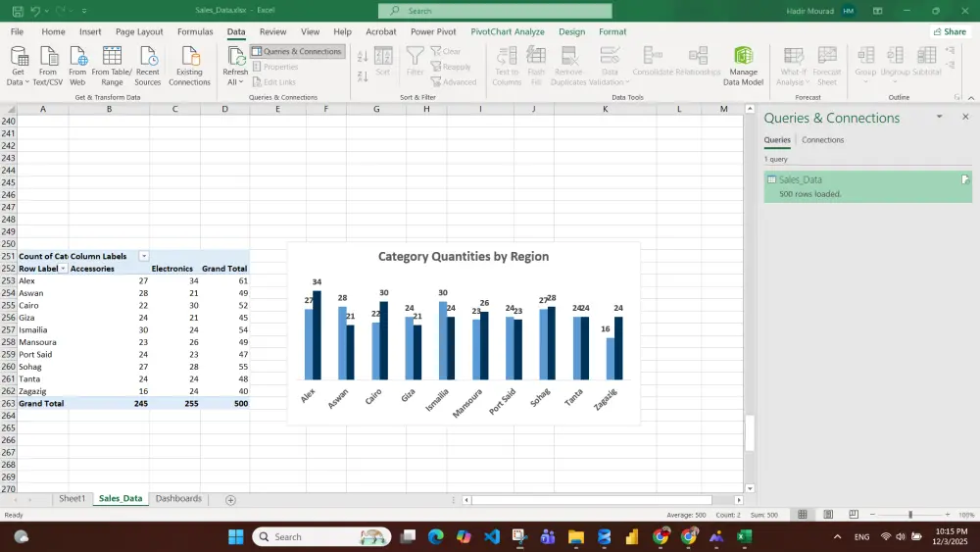This screenshot has width=980, height=552.
Task: Click the Consolidate tool
Action: click(653, 61)
